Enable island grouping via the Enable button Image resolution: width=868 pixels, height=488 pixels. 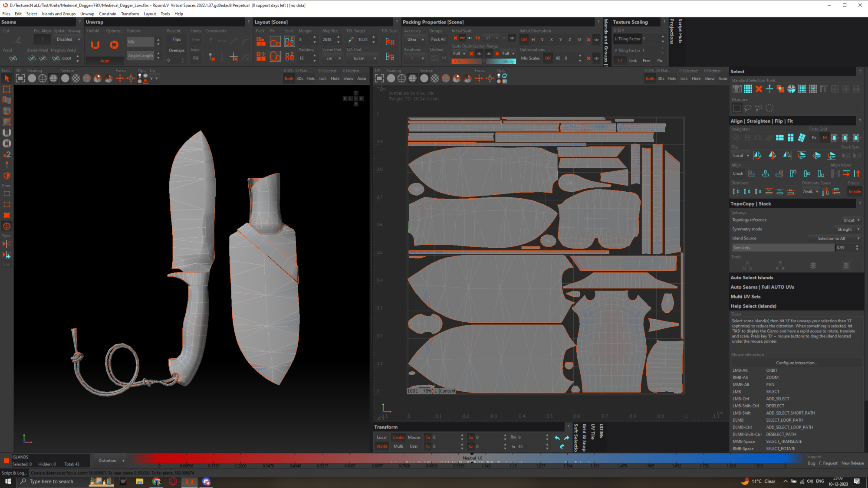855,191
